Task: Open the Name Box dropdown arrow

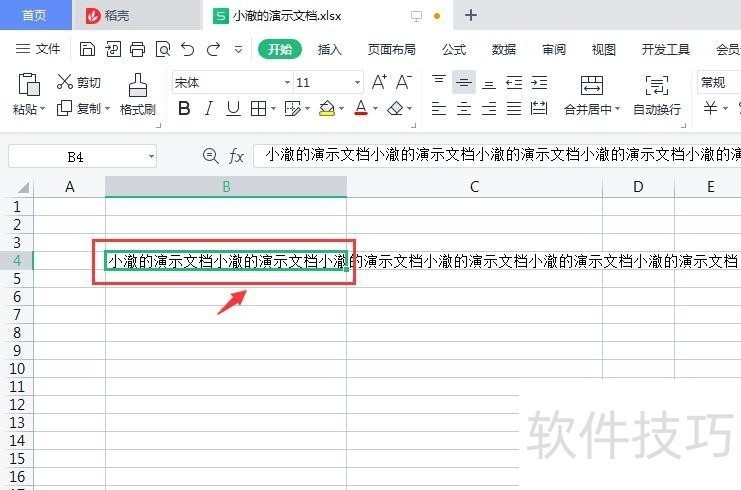Action: 151,156
